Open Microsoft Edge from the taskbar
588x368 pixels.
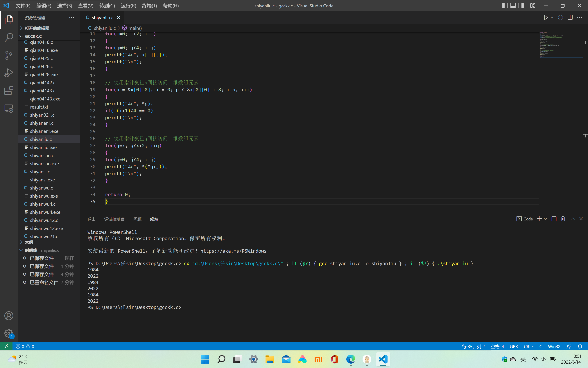click(x=351, y=359)
